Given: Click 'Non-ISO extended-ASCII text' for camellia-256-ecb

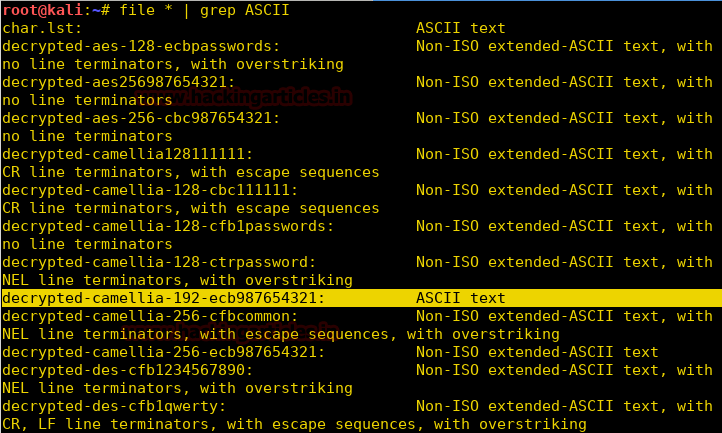Looking at the screenshot, I should tap(537, 352).
